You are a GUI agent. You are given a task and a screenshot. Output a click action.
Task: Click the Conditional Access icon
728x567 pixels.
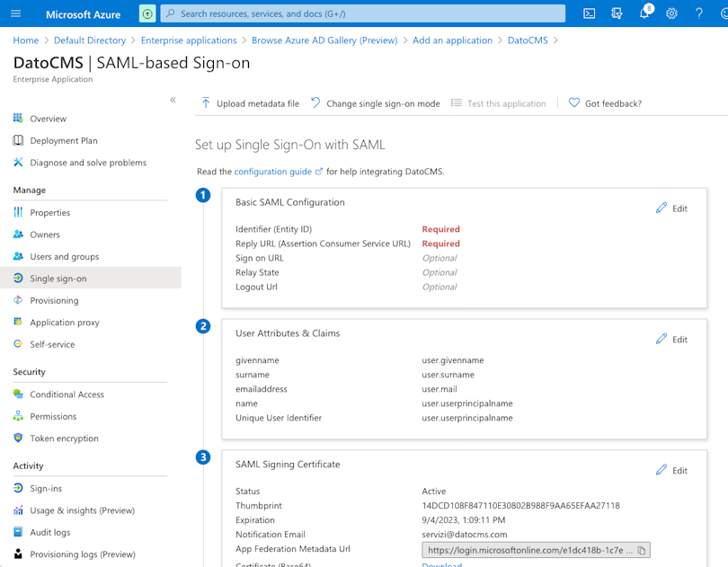point(18,394)
